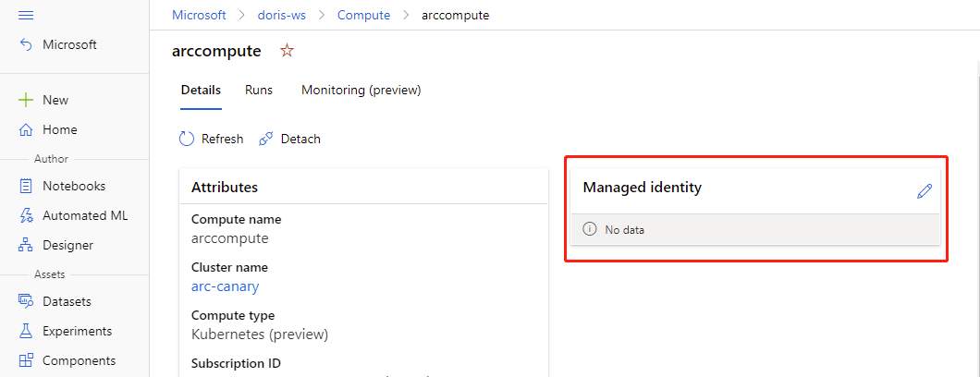Viewport: 980px width, 377px height.
Task: Open the Designer page
Action: (x=67, y=245)
